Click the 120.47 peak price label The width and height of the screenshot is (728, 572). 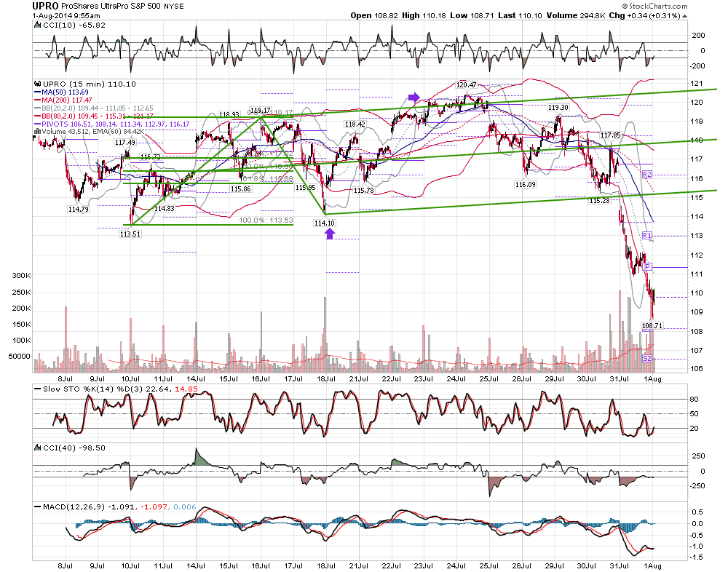tap(466, 84)
